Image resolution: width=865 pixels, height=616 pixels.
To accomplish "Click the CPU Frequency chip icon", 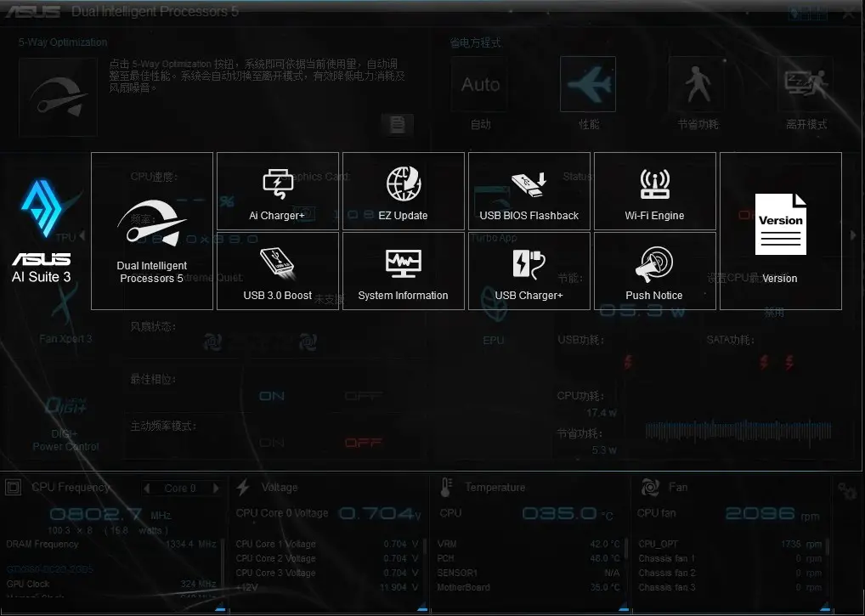I will (x=14, y=487).
